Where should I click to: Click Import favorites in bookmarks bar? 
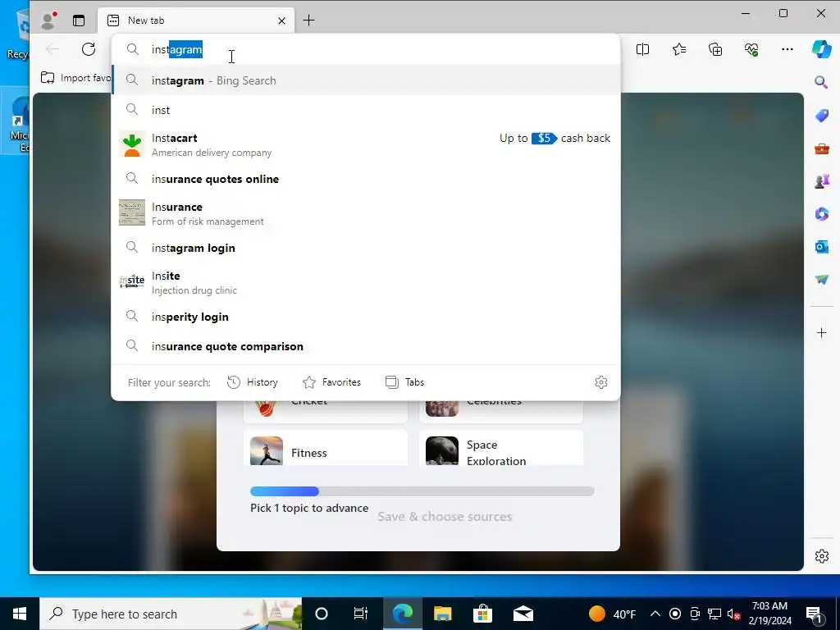click(76, 78)
